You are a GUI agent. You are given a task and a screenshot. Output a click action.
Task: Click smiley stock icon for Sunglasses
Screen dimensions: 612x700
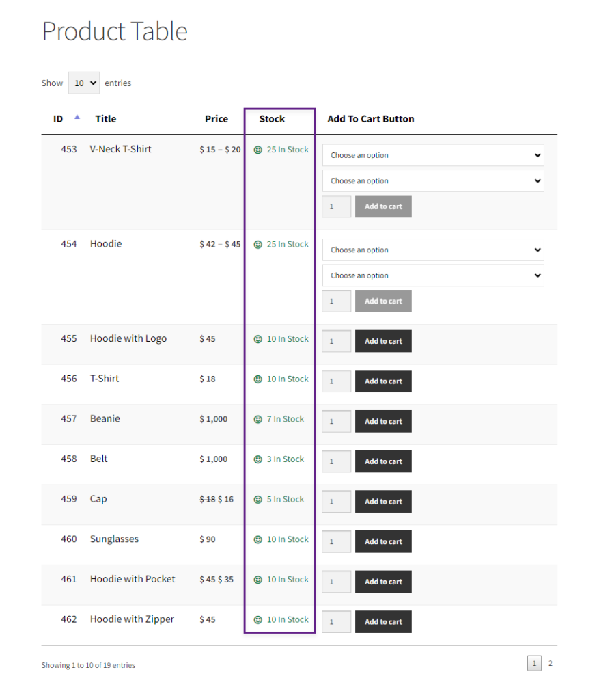[258, 540]
